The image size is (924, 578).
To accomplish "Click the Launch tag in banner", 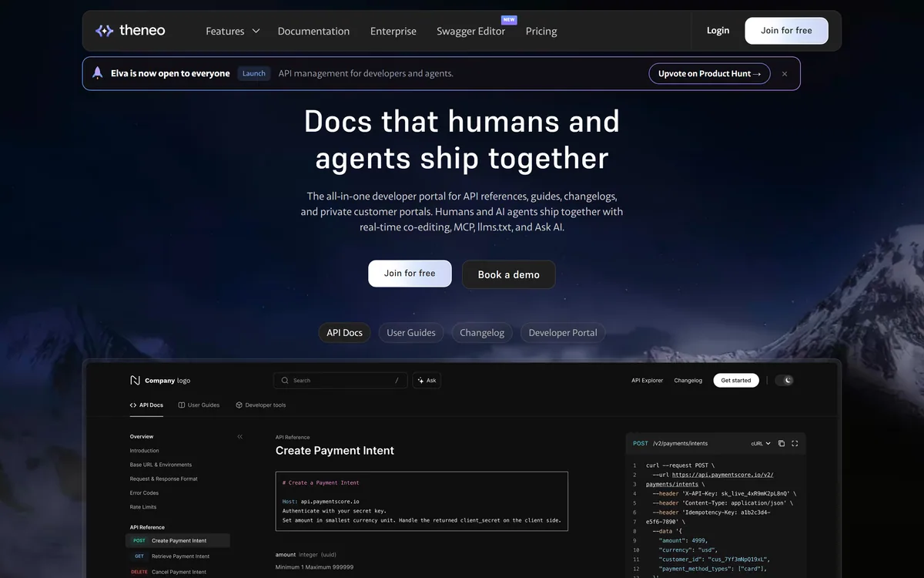I will [x=254, y=74].
